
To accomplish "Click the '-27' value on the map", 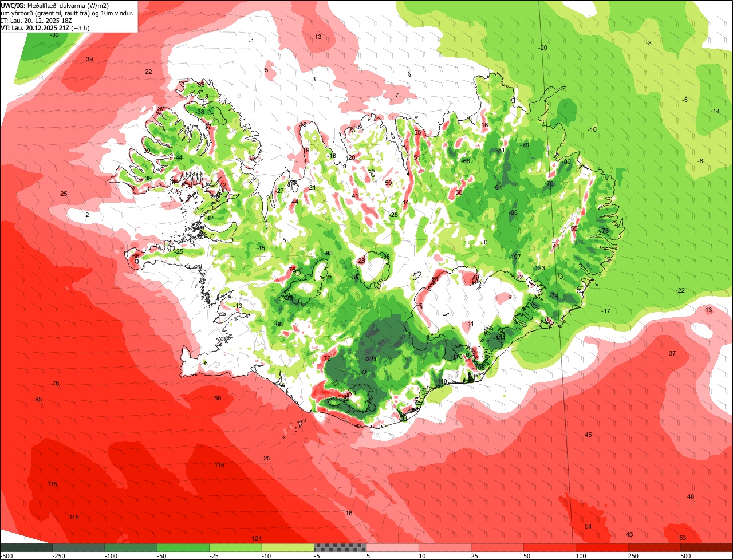I will [279, 191].
